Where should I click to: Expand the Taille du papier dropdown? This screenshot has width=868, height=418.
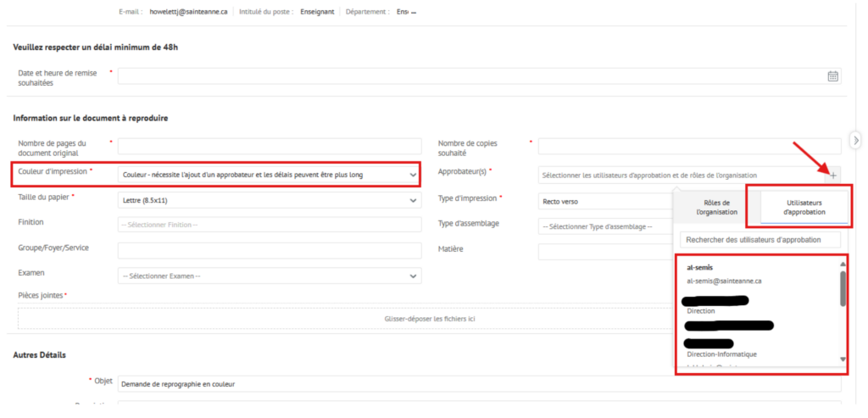click(x=270, y=200)
